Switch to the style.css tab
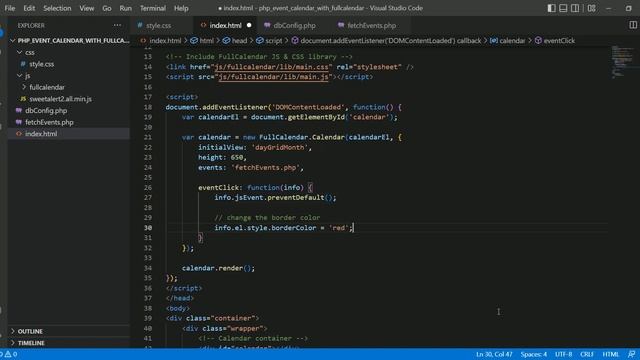The height and width of the screenshot is (360, 640). click(158, 25)
